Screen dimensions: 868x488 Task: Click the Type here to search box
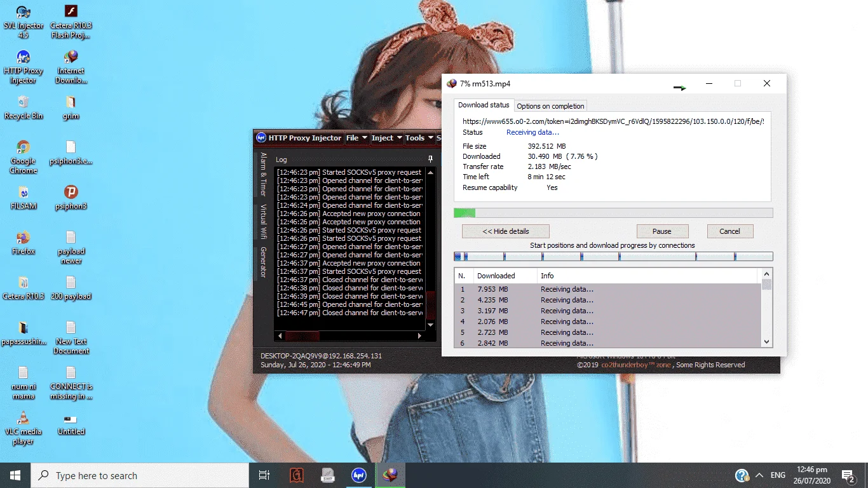[140, 475]
